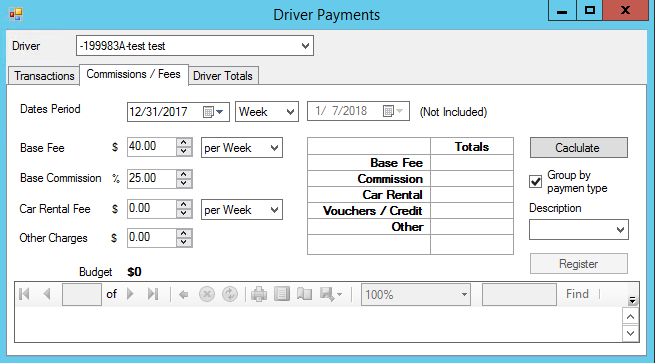Decrease Other Charges with down arrow
This screenshot has height=363, width=655.
click(x=184, y=242)
